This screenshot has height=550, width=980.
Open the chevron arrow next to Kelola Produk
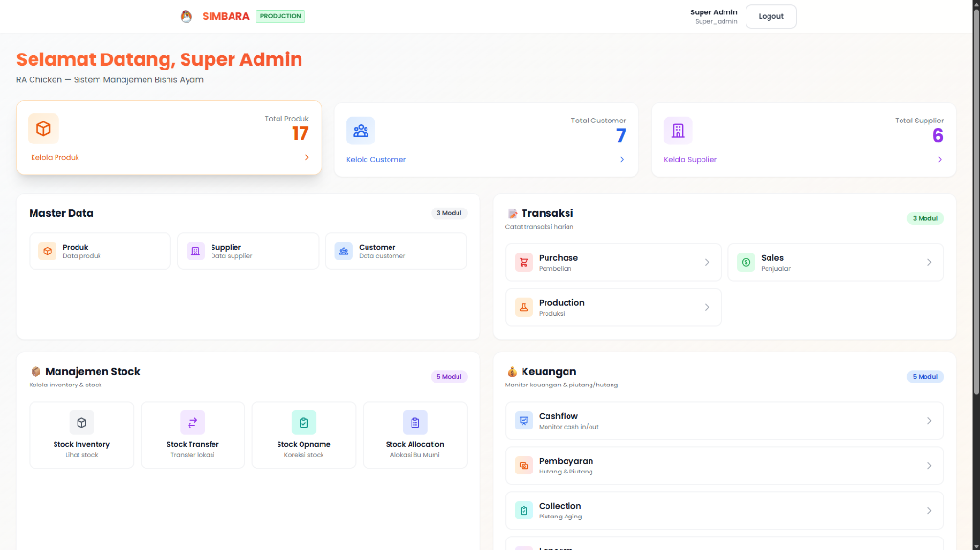[x=307, y=158]
